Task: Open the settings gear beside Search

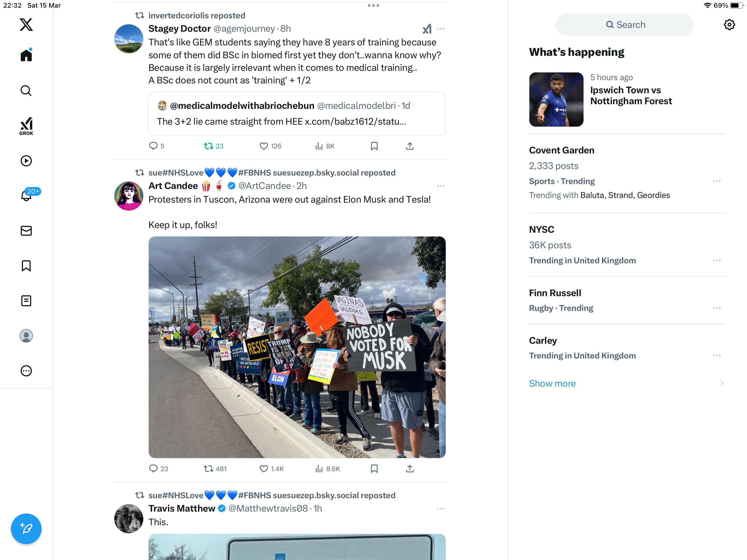Action: pyautogui.click(x=729, y=25)
